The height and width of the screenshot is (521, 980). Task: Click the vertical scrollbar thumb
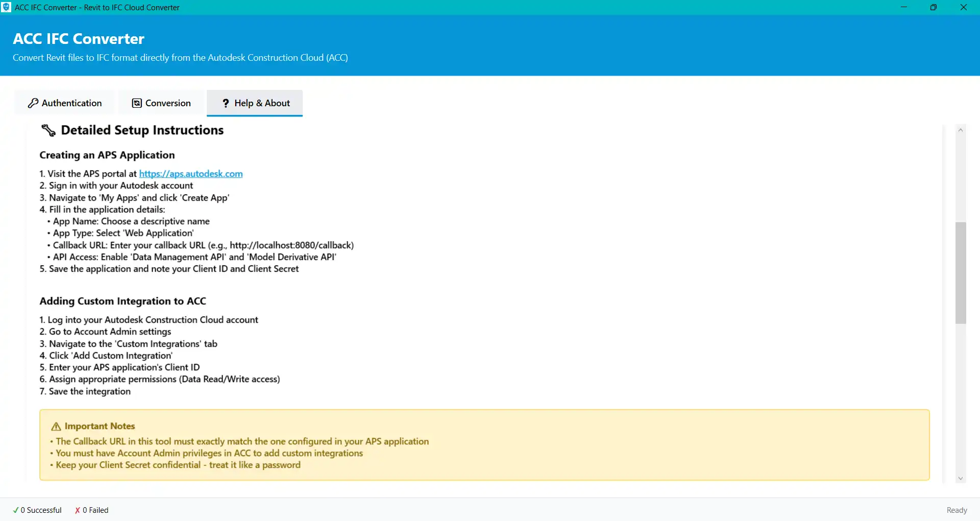click(x=961, y=273)
